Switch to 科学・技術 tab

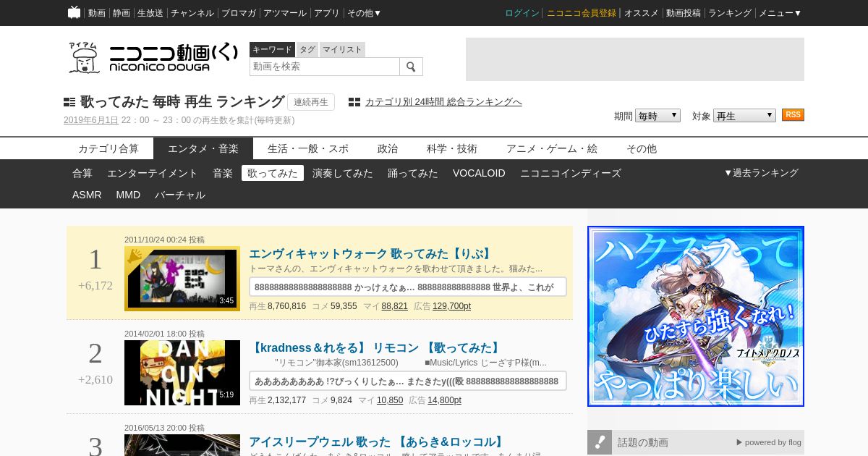coord(452,148)
